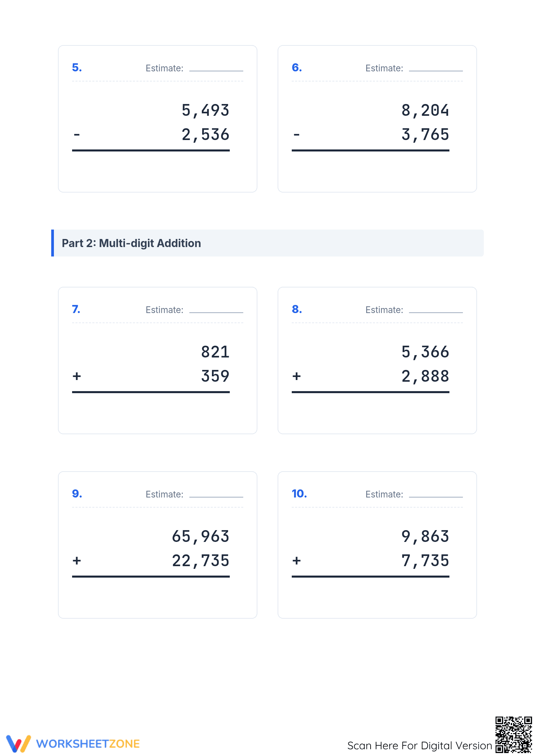Click the number 5,493 in problem 5
The height and width of the screenshot is (756, 535).
pyautogui.click(x=206, y=110)
